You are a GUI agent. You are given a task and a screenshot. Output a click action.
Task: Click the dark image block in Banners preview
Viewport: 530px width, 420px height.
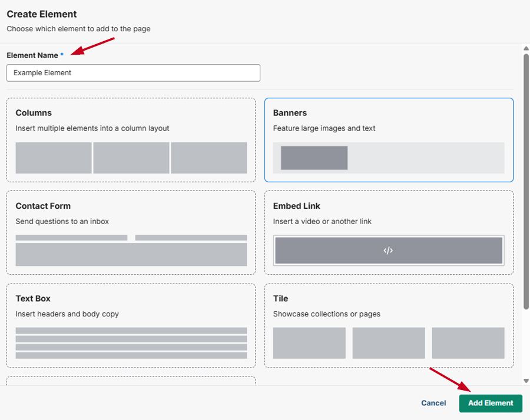314,158
